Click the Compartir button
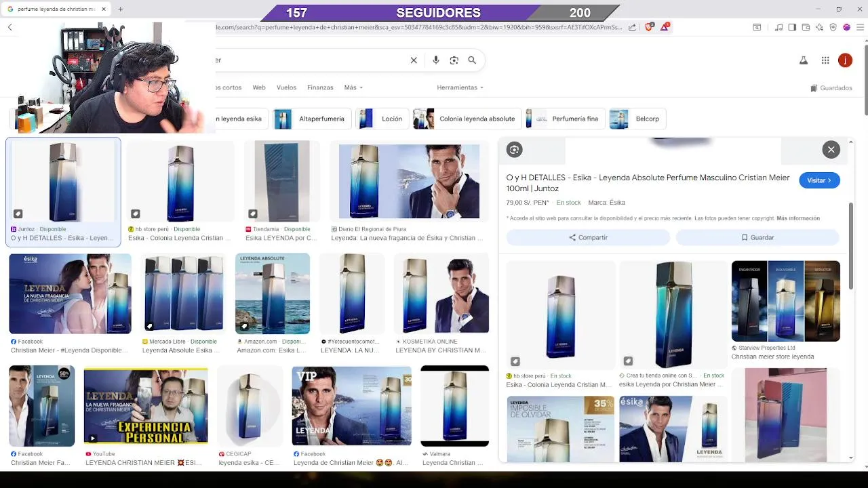The image size is (868, 488). pos(588,237)
